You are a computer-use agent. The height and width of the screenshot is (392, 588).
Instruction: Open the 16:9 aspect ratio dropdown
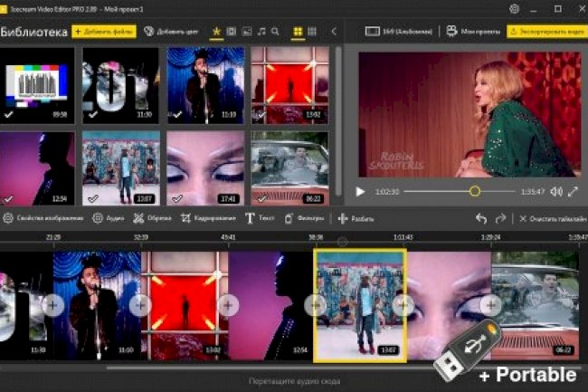tap(398, 31)
